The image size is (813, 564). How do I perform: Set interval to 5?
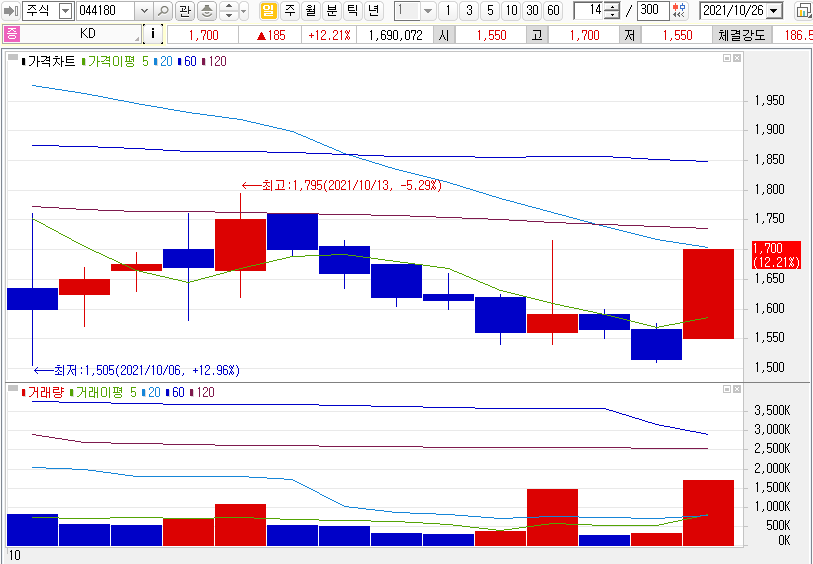click(490, 10)
